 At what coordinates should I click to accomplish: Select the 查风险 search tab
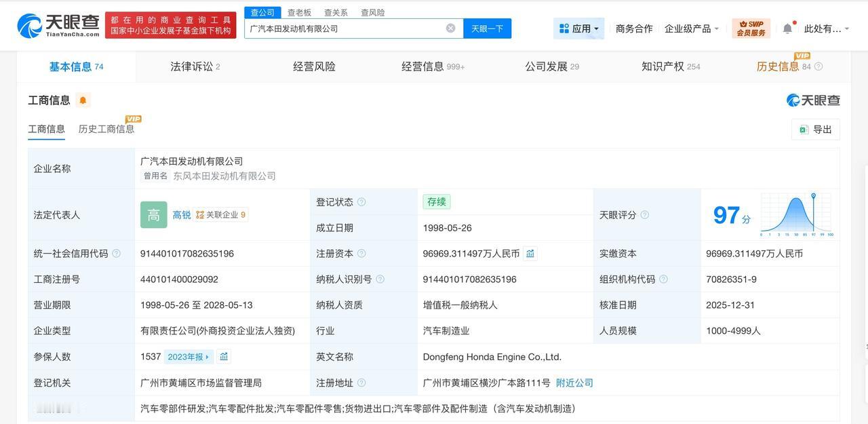pyautogui.click(x=372, y=12)
